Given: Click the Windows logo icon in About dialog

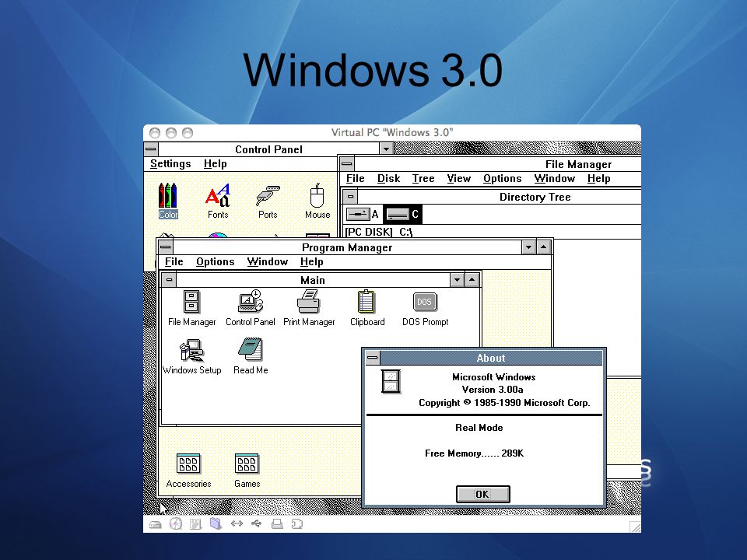Looking at the screenshot, I should [x=391, y=381].
